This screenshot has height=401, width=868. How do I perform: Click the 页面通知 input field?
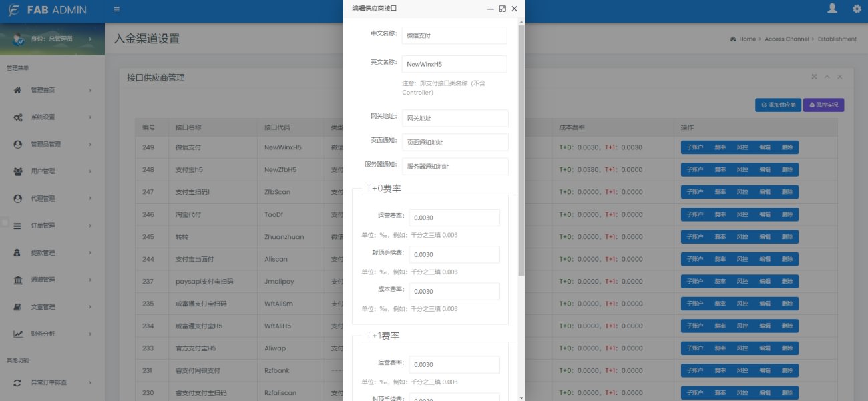click(x=455, y=142)
